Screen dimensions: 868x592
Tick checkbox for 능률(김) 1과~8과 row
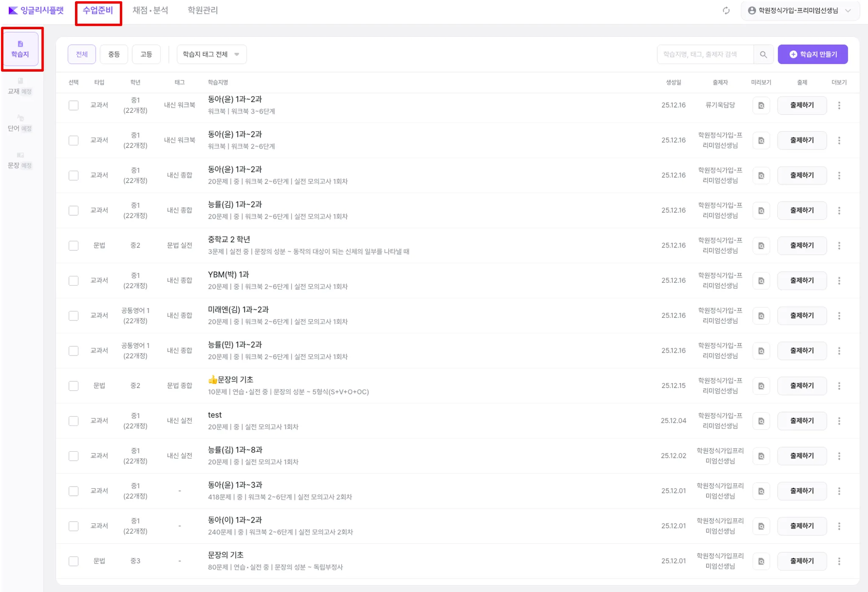(74, 456)
